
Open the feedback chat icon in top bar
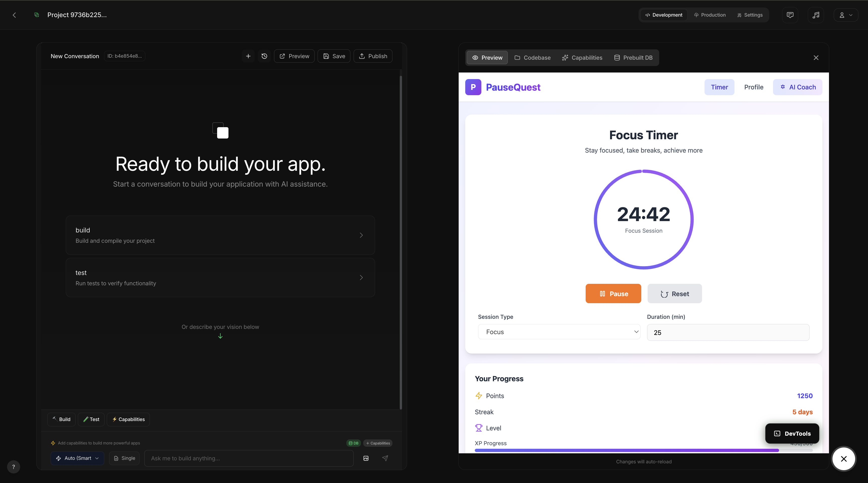point(790,15)
